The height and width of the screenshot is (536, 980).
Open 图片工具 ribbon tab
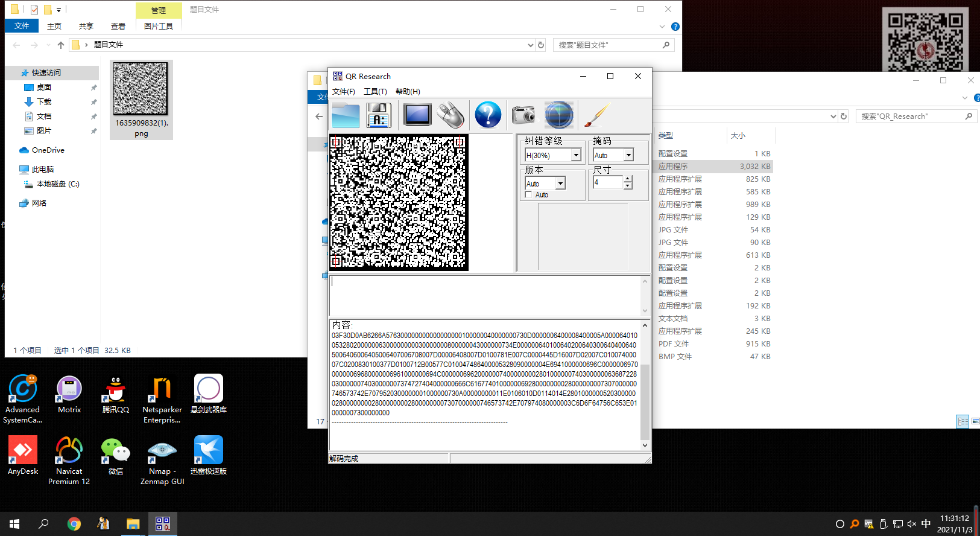coord(159,26)
